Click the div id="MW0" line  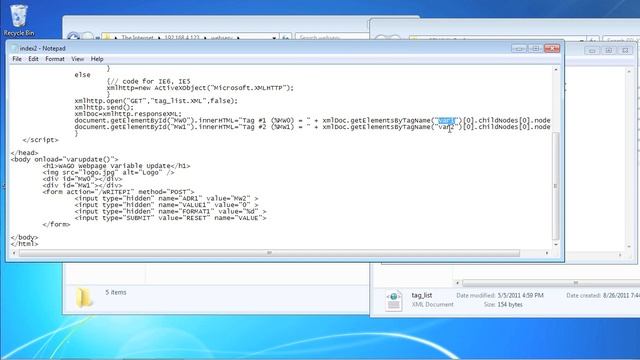[82, 179]
